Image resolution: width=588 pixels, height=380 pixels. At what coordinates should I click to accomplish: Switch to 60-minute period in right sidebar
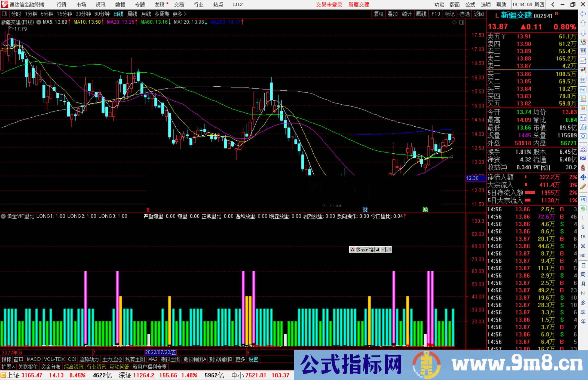pyautogui.click(x=583, y=256)
